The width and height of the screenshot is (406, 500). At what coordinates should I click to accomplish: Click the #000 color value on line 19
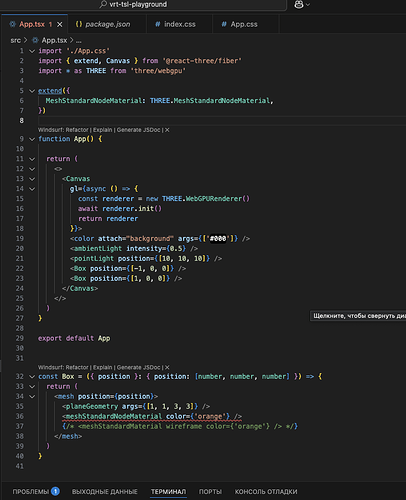coord(218,239)
